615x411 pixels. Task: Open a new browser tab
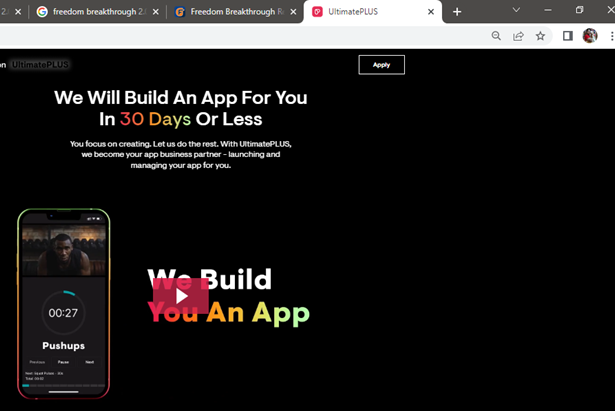pyautogui.click(x=457, y=12)
